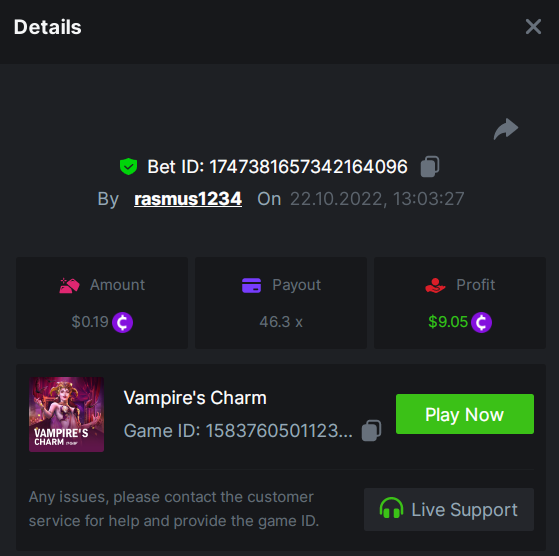This screenshot has height=556, width=559.
Task: Click the Amount tag icon
Action: tap(69, 285)
